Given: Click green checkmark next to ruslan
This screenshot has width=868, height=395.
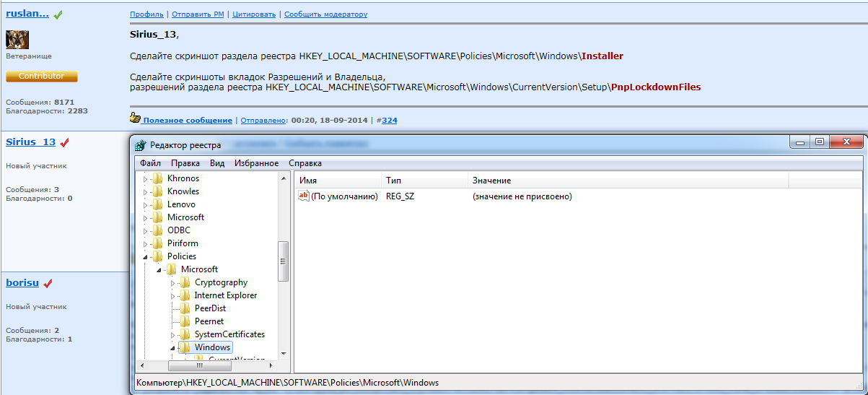Looking at the screenshot, I should pyautogui.click(x=58, y=14).
